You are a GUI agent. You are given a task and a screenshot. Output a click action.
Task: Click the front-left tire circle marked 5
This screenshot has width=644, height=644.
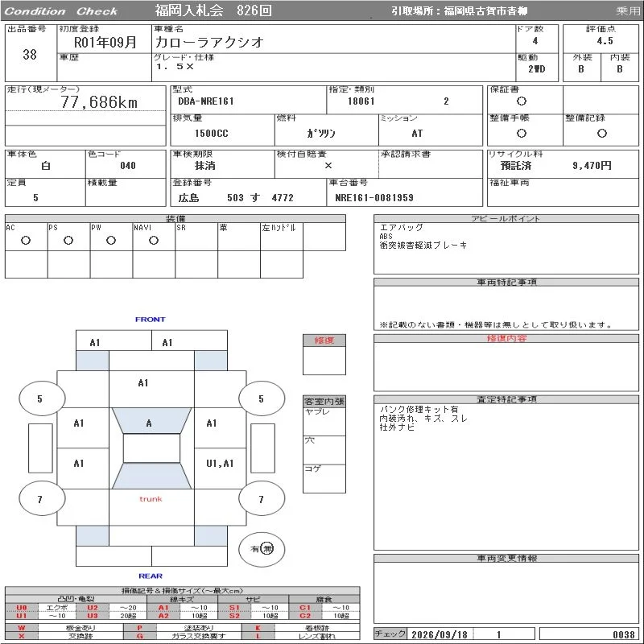pyautogui.click(x=42, y=398)
